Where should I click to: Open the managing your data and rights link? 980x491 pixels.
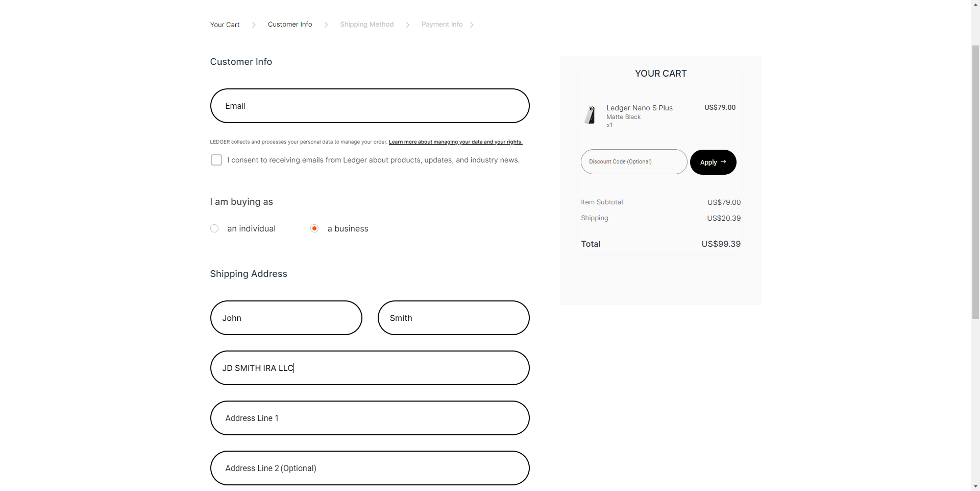tap(455, 142)
